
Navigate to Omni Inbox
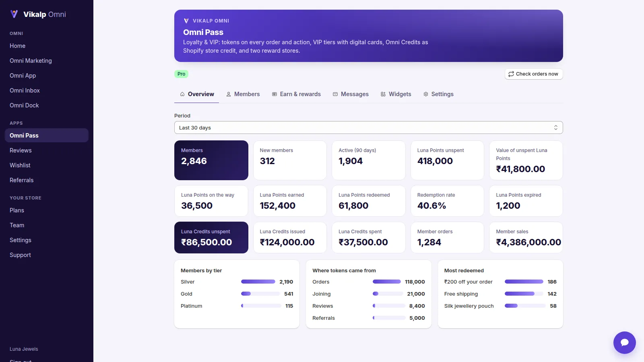(47, 90)
